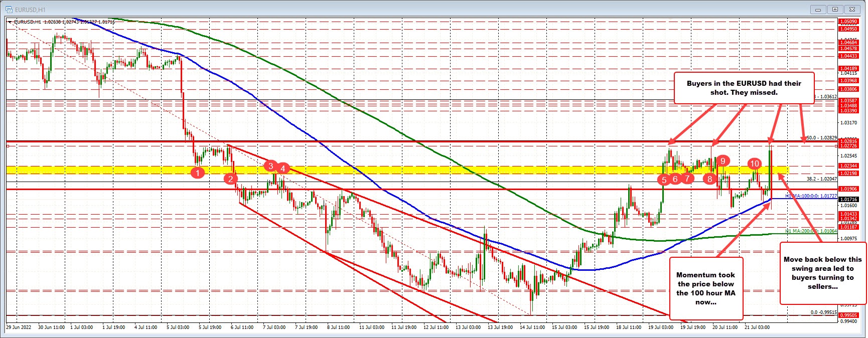868x338 pixels.
Task: Click the '8 Jul 11:00' time axis label
Action: click(x=338, y=327)
